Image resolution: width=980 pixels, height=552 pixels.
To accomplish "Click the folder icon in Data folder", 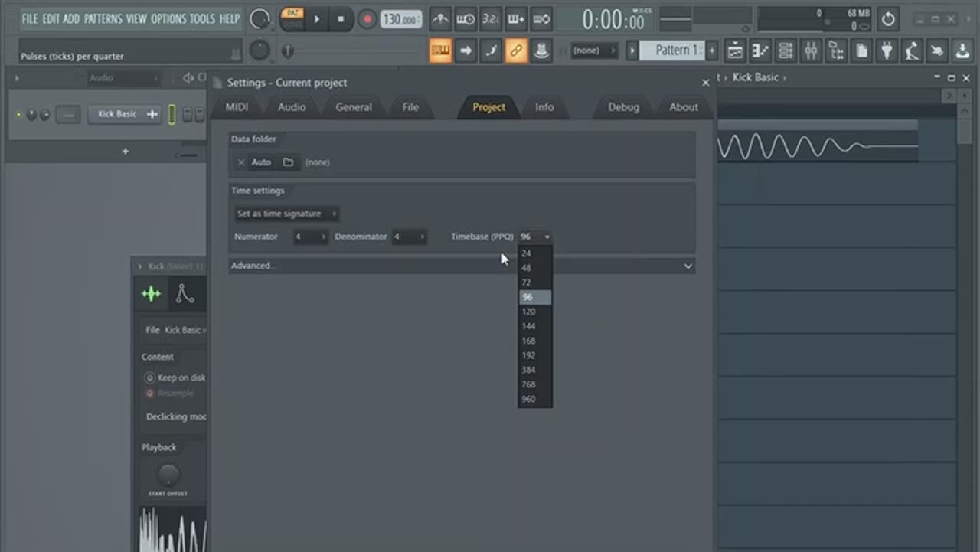I will [x=288, y=162].
